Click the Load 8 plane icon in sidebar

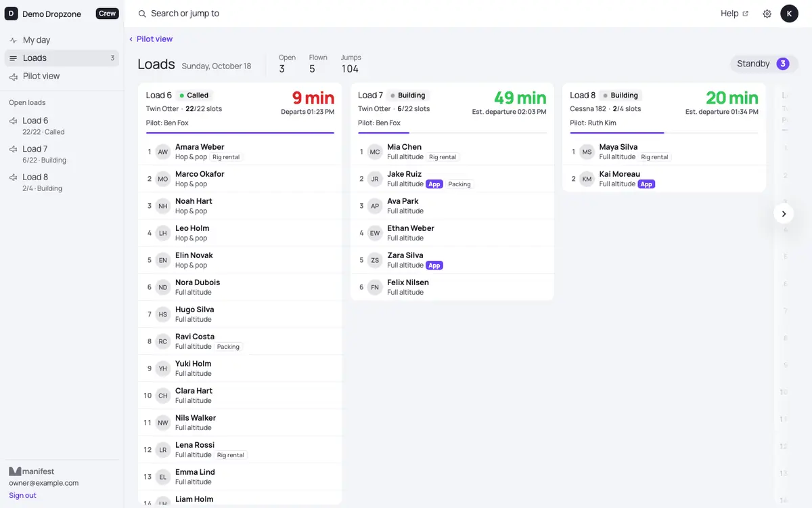[14, 177]
